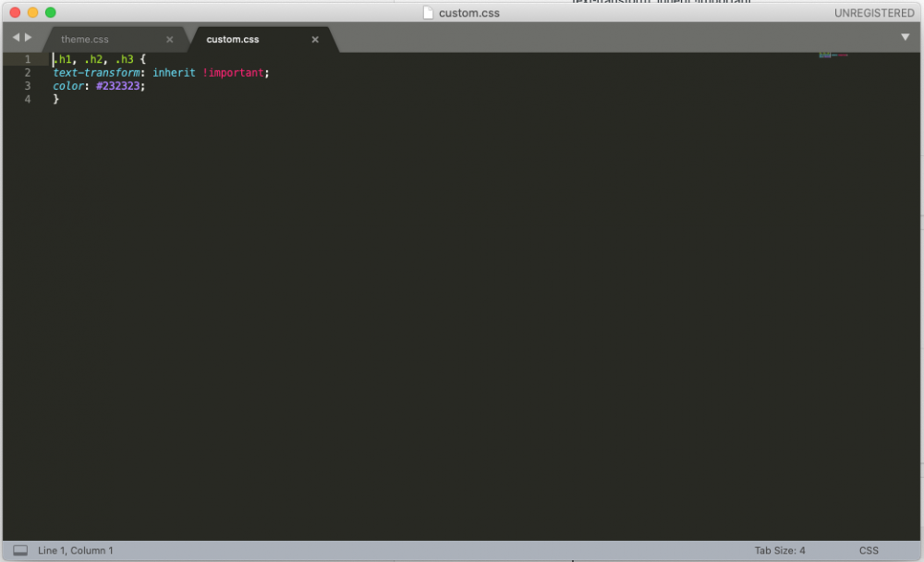Open the Tab Size: 4 menu
Image resolution: width=924 pixels, height=562 pixels.
tap(780, 550)
